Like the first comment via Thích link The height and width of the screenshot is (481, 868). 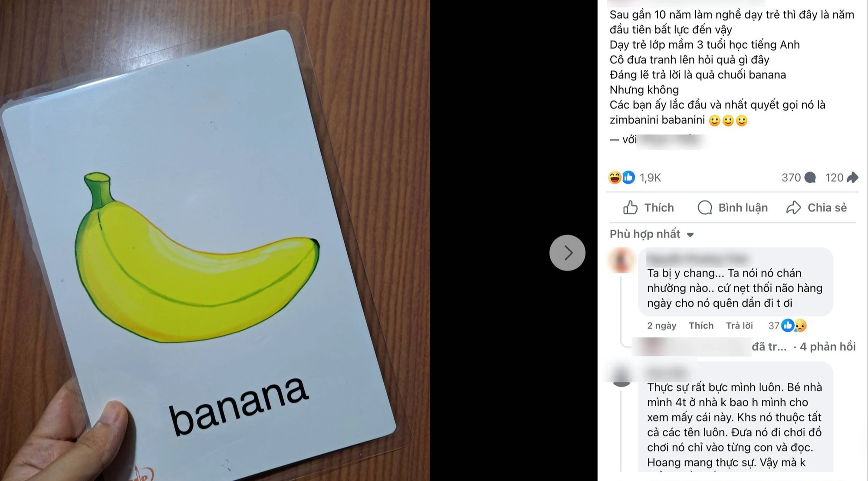coord(701,326)
